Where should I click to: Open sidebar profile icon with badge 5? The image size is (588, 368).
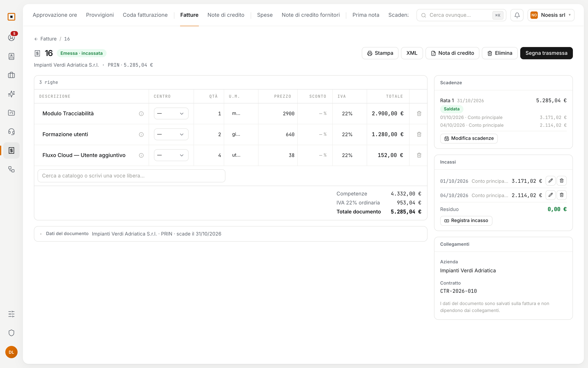coord(11,37)
